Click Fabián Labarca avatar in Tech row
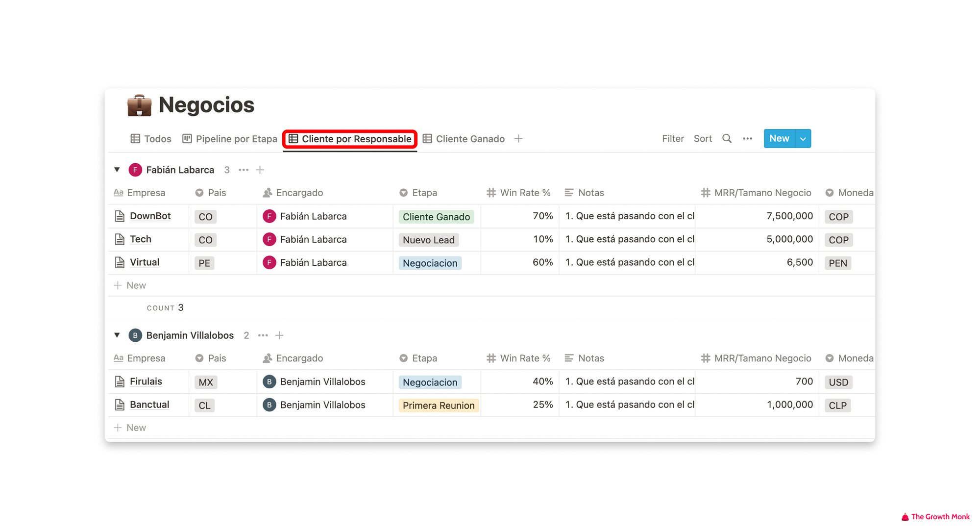Viewport: 980px width, 531px height. click(269, 239)
